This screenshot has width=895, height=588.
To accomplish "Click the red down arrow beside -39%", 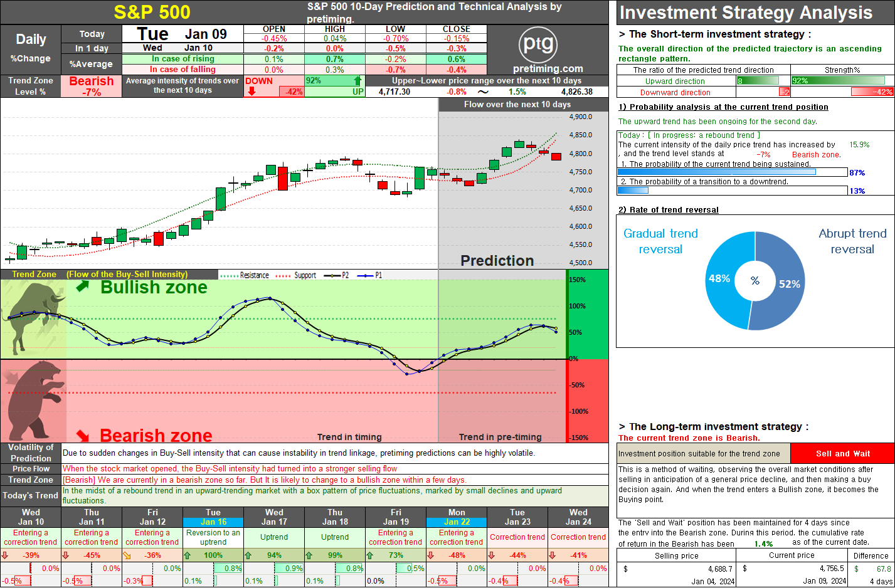I will (5, 555).
